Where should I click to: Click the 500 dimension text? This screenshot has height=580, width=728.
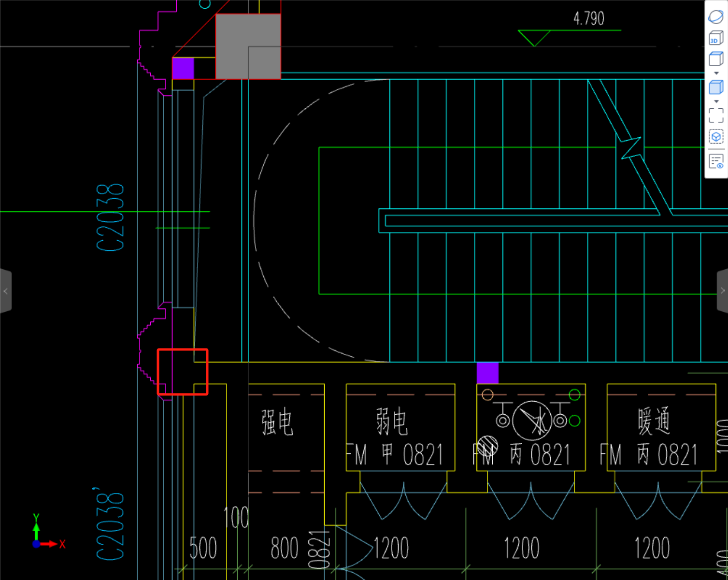point(203,548)
